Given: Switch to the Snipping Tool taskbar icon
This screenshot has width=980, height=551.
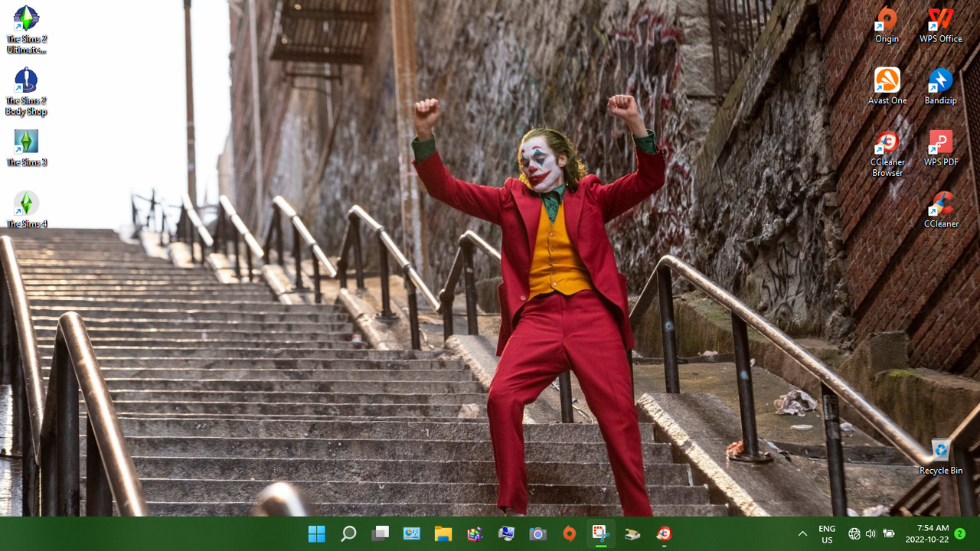Looking at the screenshot, I should [x=600, y=533].
